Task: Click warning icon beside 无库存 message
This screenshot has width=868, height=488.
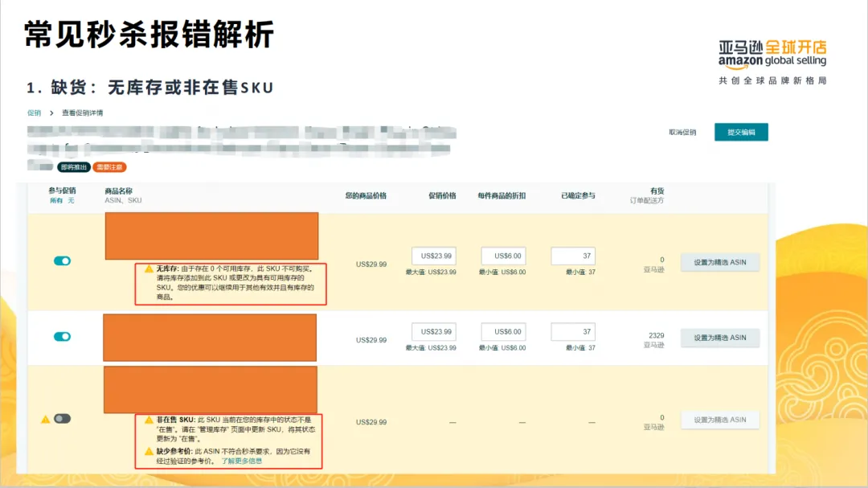Action: [x=149, y=269]
